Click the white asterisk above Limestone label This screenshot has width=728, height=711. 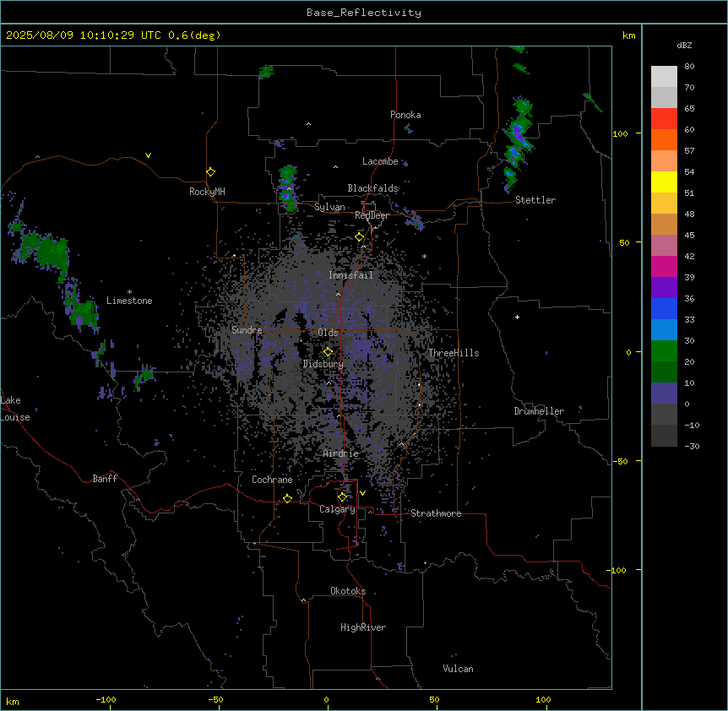129,292
